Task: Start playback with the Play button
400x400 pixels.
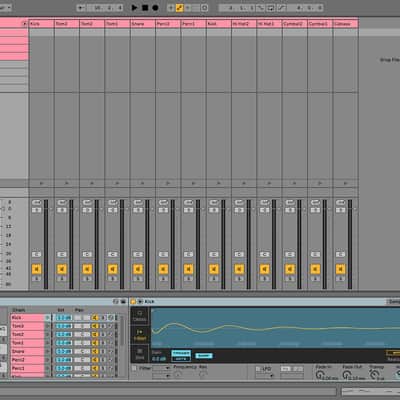Action: pyautogui.click(x=134, y=7)
